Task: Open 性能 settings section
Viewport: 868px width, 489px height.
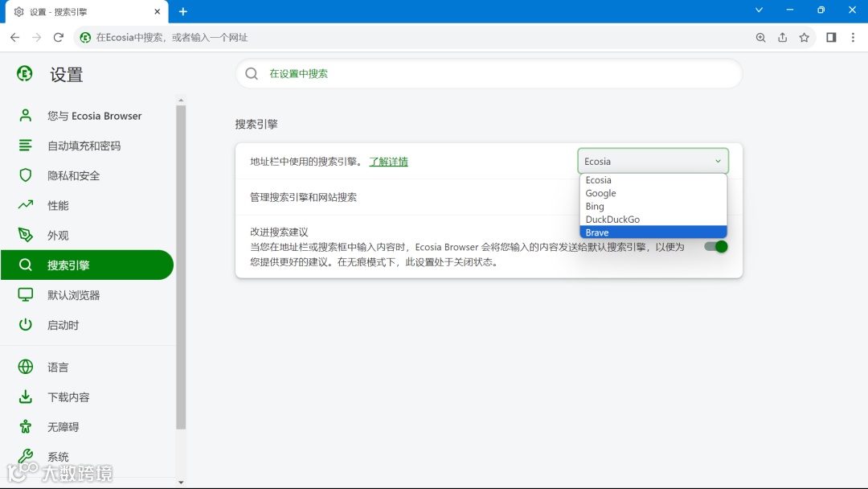Action: point(88,205)
